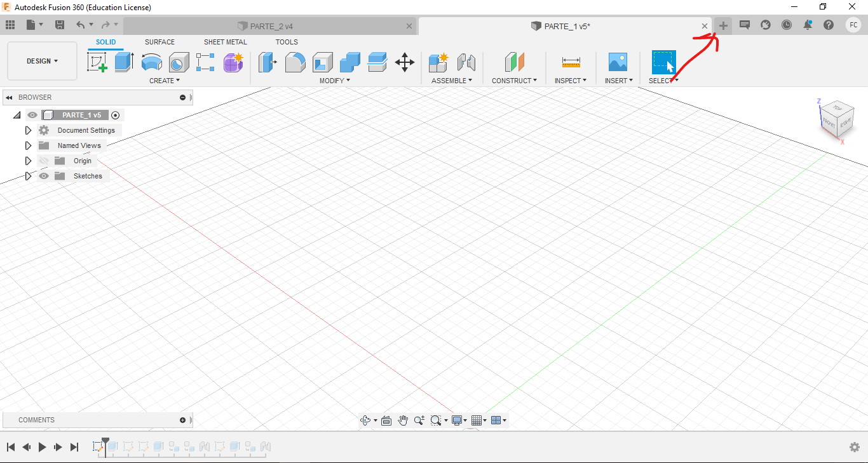Select the Press Pull tool

point(268,62)
